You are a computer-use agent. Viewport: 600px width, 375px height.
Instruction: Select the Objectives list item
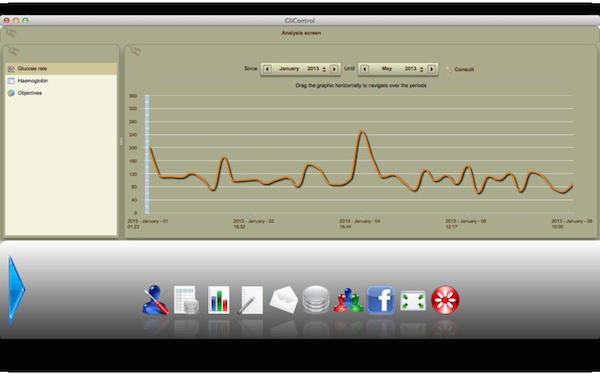61,93
